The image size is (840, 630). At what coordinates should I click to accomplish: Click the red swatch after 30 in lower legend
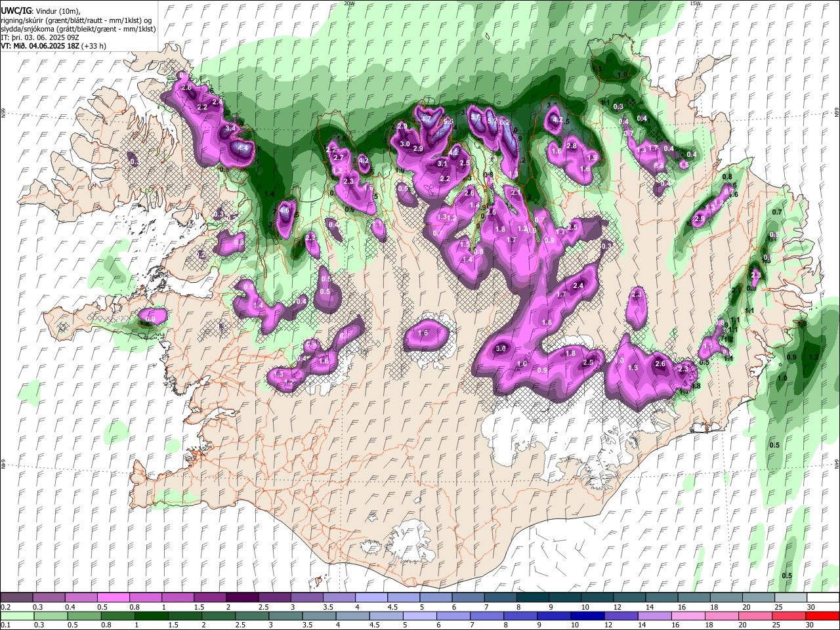822,616
